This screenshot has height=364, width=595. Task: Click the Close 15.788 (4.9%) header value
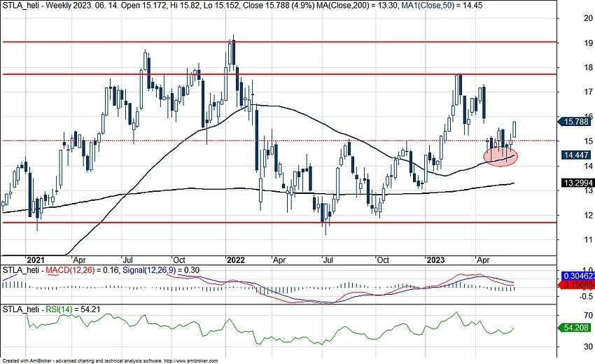click(x=279, y=6)
